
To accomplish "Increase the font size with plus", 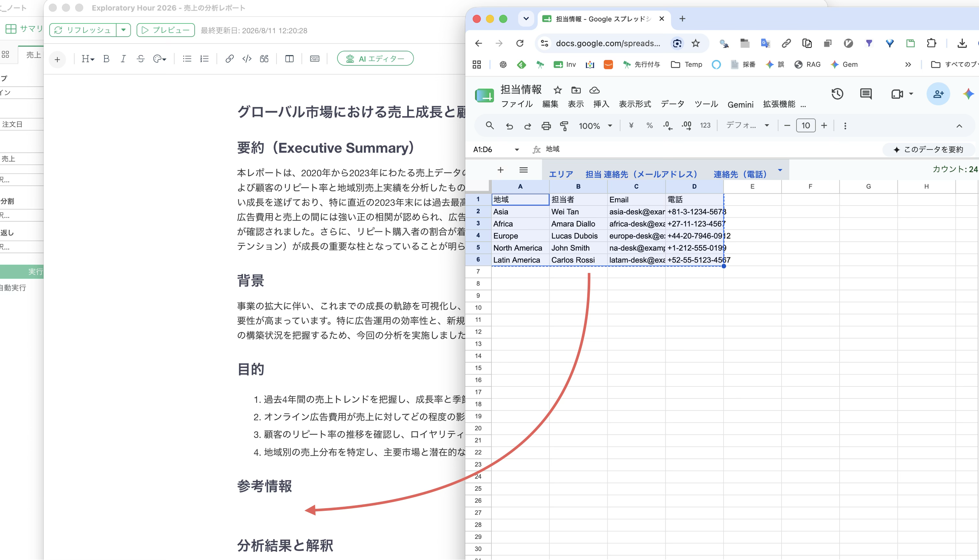I will point(824,126).
